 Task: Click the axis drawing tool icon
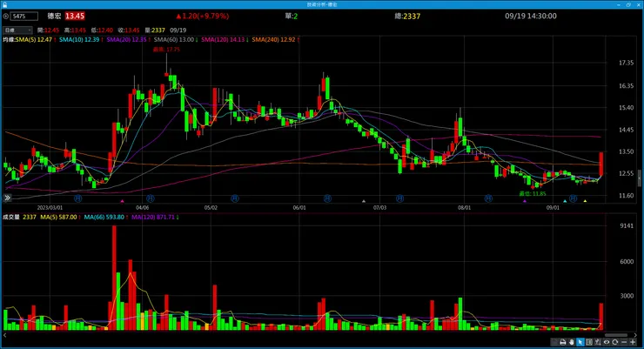[598, 342]
